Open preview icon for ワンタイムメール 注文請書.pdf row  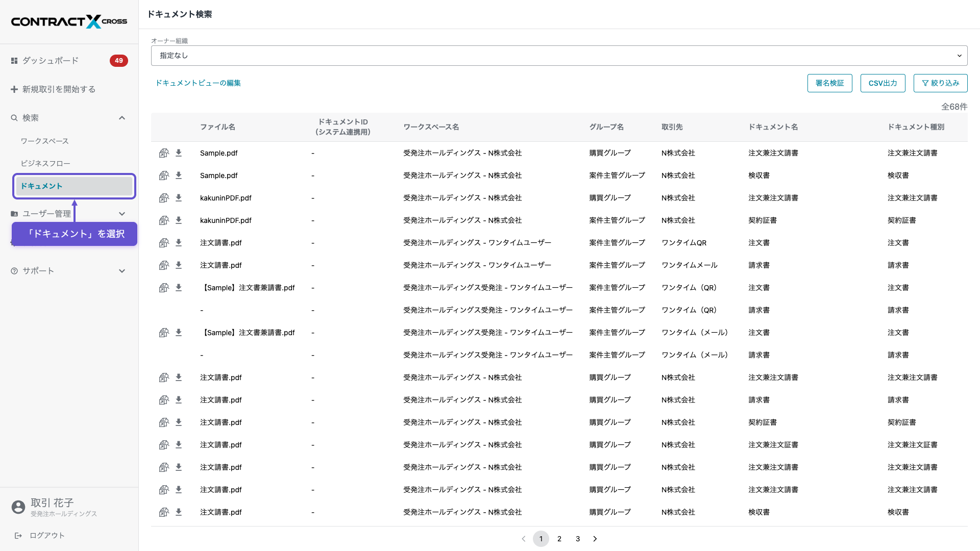164,265
